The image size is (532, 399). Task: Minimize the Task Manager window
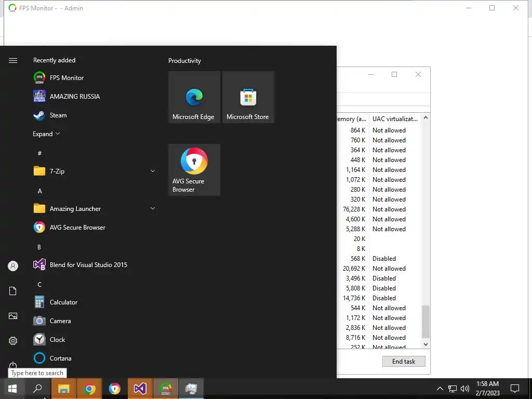(371, 74)
